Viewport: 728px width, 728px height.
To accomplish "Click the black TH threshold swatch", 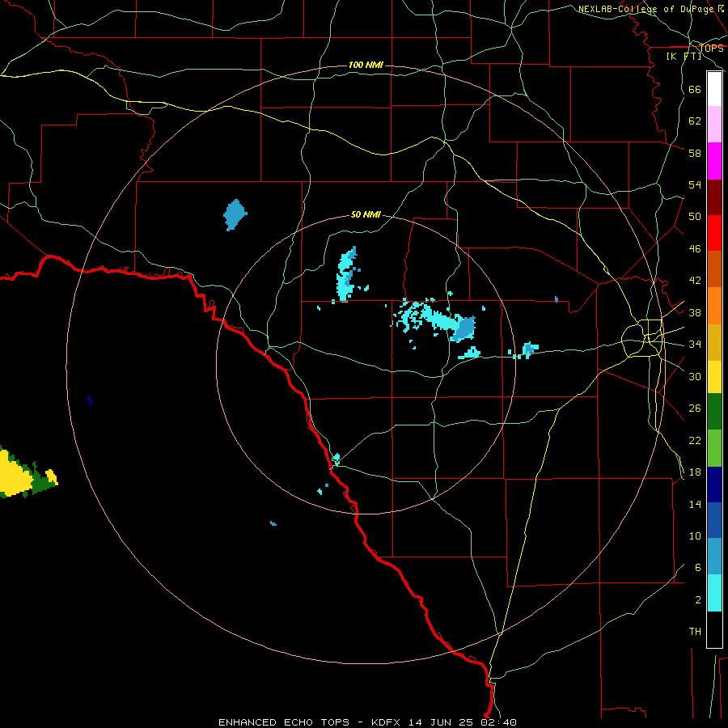I will pos(714,629).
